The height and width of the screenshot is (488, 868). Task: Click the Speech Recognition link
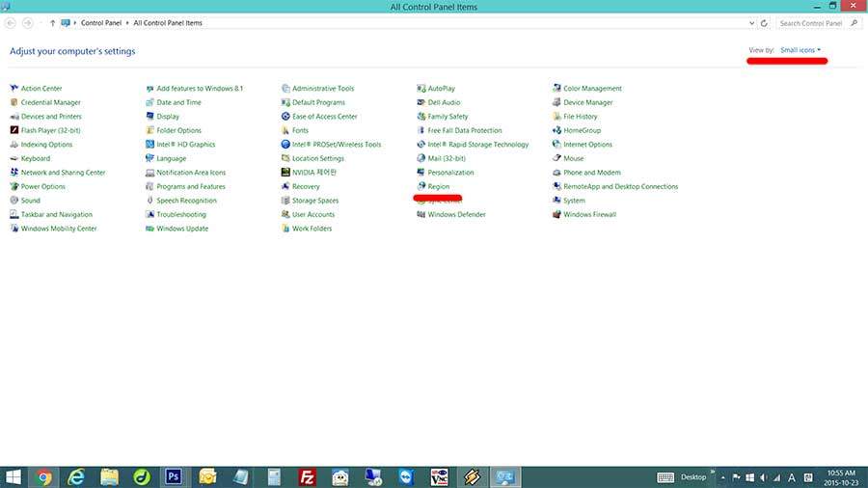[186, 201]
